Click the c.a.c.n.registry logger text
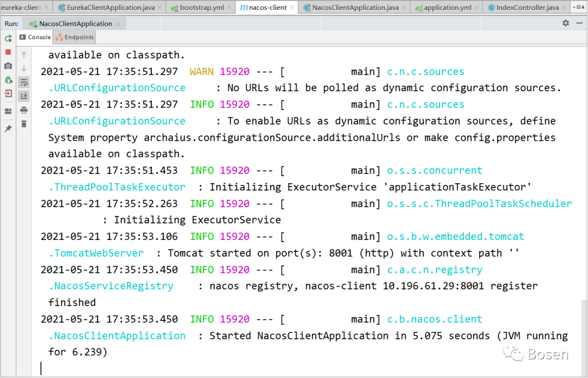The width and height of the screenshot is (588, 378). click(434, 270)
